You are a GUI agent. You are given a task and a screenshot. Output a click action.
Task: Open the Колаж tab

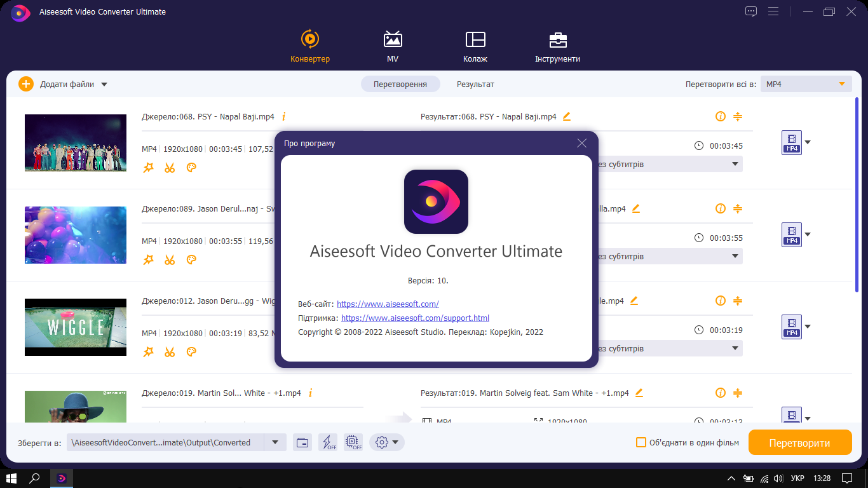click(x=475, y=46)
